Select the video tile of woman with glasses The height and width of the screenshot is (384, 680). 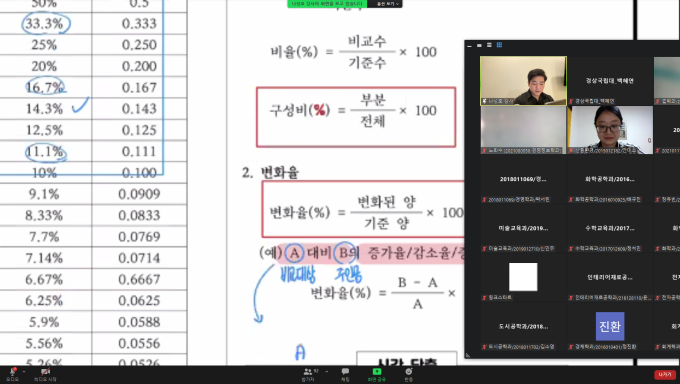click(610, 130)
